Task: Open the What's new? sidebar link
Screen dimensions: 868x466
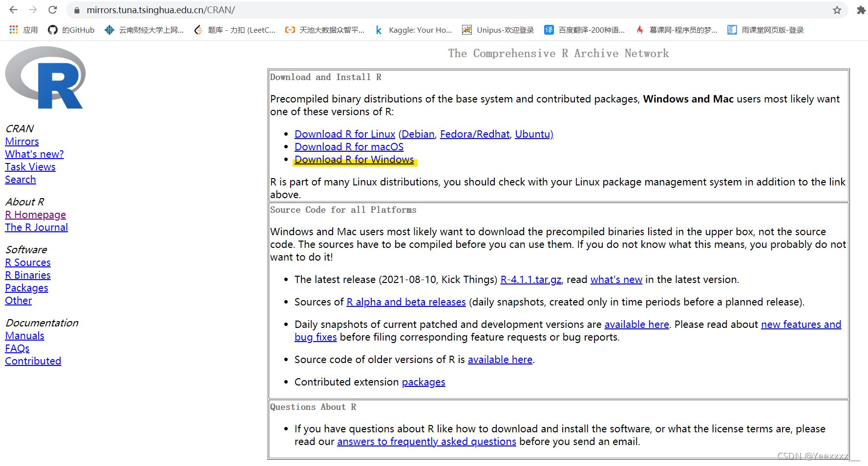Action: click(x=34, y=154)
